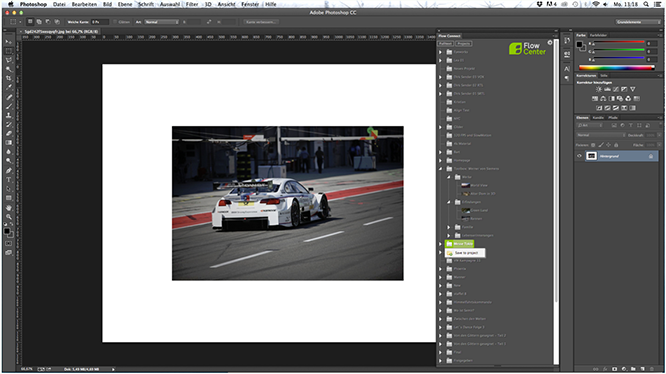Pick a color from spectrum ramp
Screen dimensions: 666x374
[617, 67]
